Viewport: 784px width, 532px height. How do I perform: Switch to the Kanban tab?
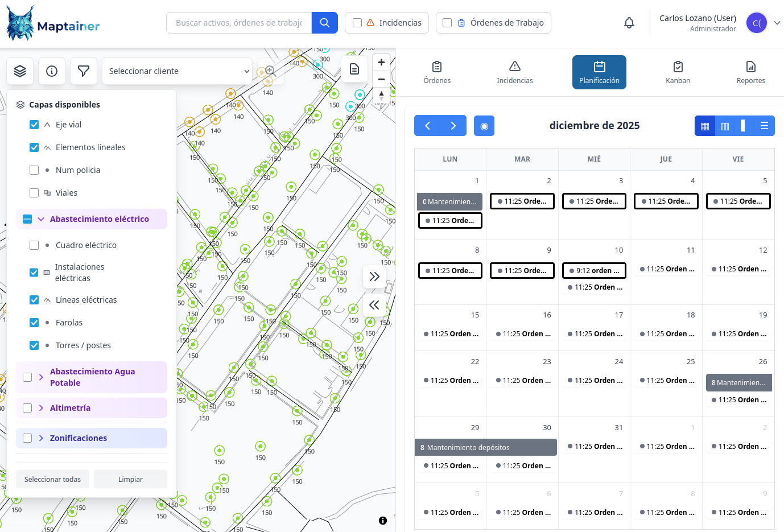pos(678,72)
